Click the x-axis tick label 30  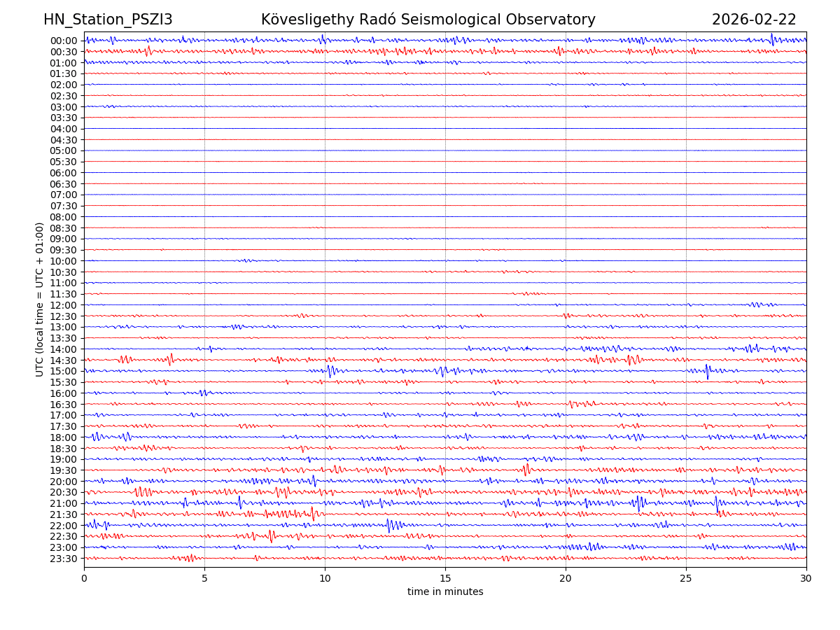pos(806,578)
